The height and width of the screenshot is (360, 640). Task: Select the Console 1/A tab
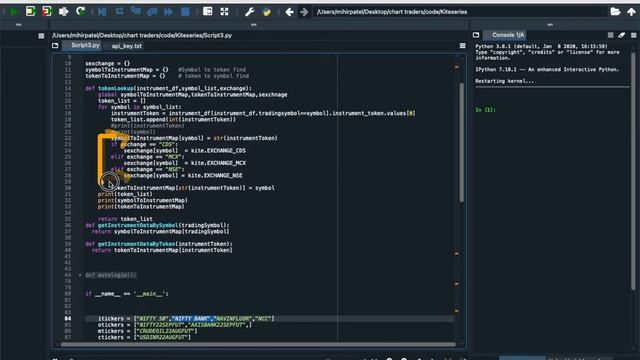[x=505, y=35]
